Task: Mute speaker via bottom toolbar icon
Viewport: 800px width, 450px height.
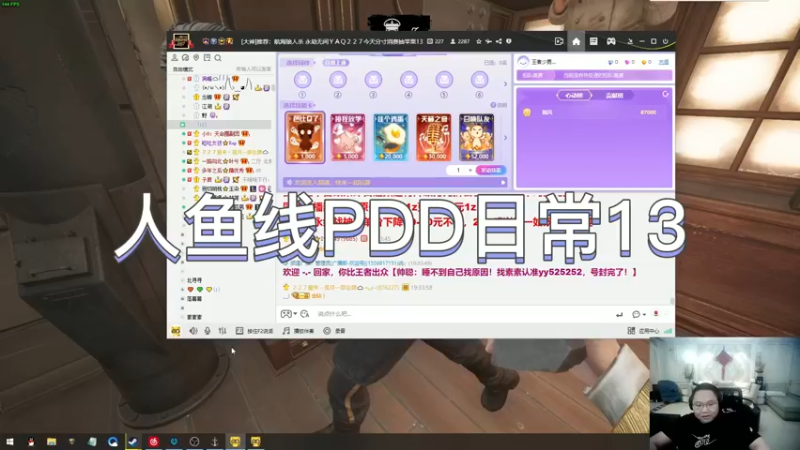Action: click(x=193, y=331)
